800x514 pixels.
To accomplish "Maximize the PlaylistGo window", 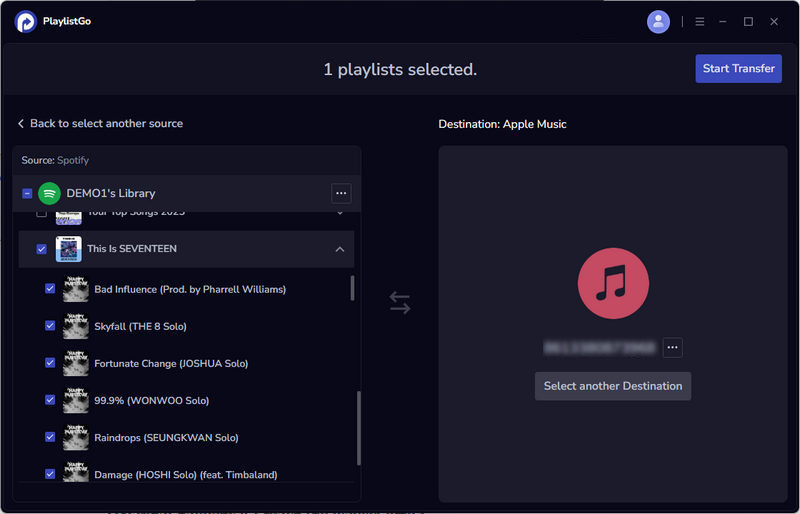I will click(x=748, y=21).
